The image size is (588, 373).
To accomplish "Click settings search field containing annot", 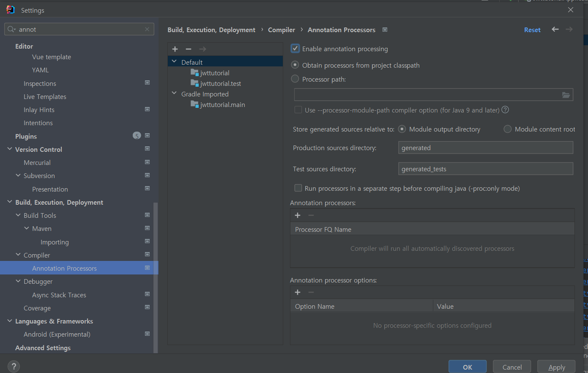I will click(x=79, y=29).
